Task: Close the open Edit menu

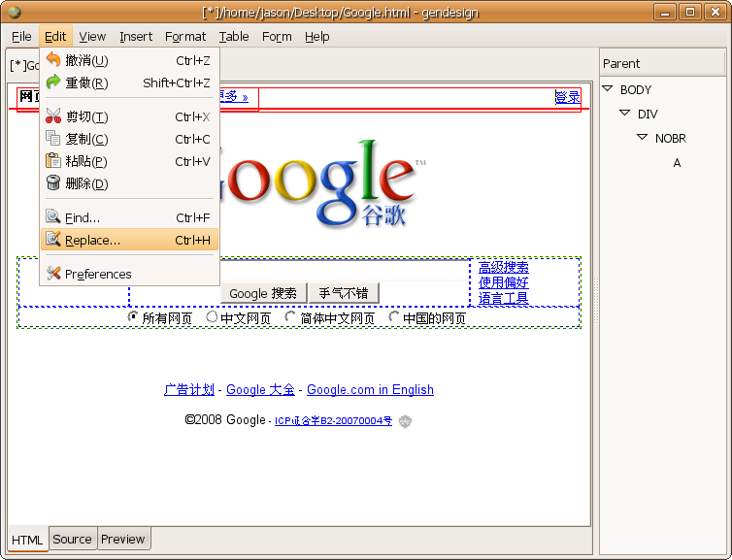Action: [55, 37]
